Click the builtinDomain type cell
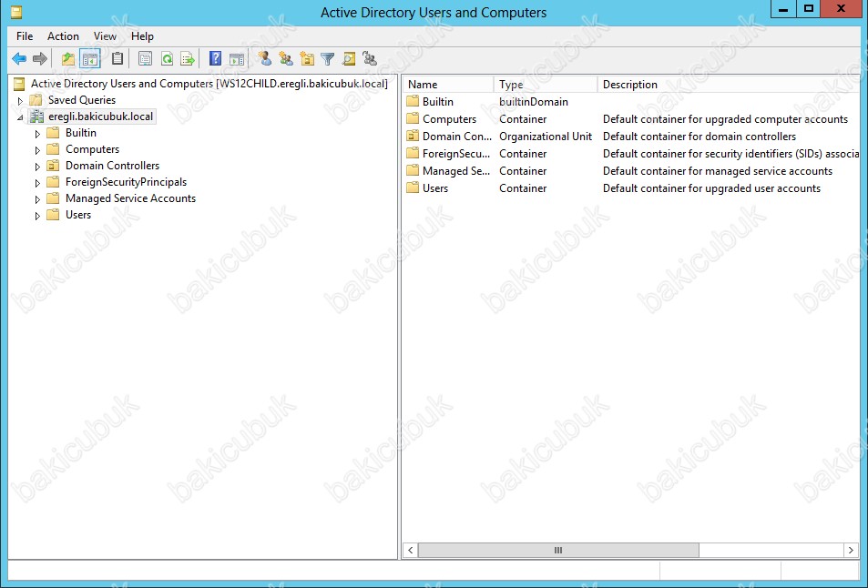 pyautogui.click(x=534, y=102)
